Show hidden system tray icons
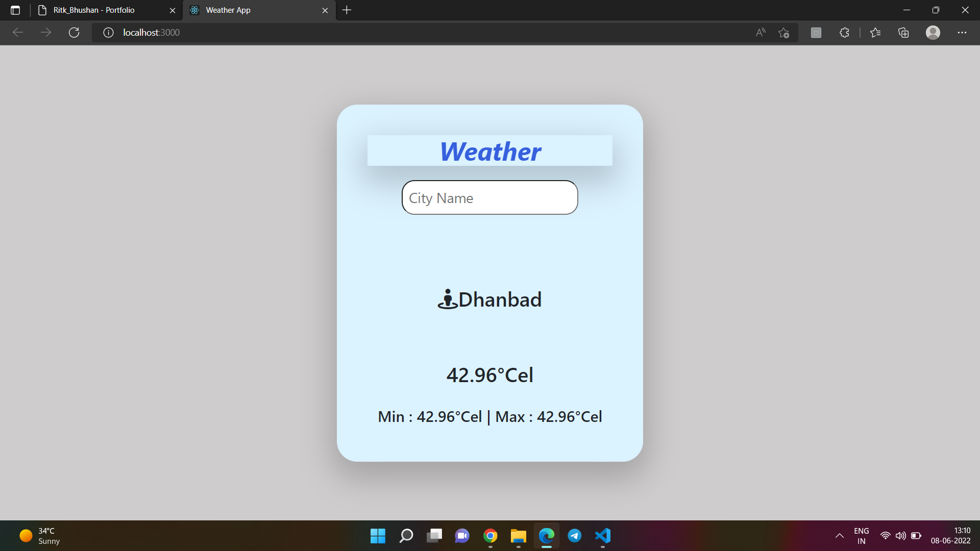The width and height of the screenshot is (980, 551). point(840,536)
